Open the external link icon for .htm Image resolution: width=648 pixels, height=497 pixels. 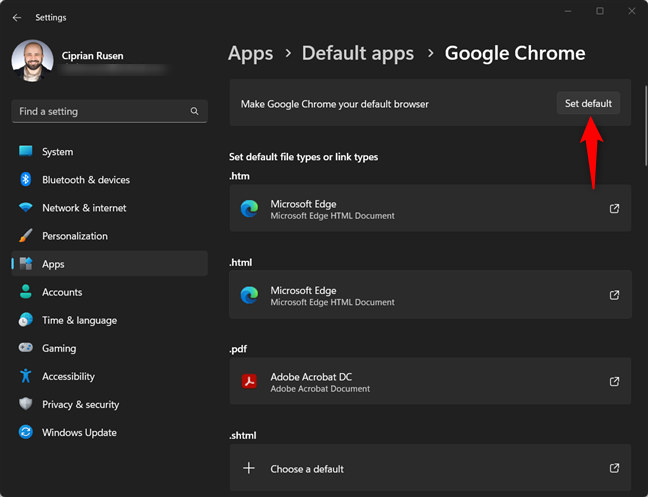point(615,208)
